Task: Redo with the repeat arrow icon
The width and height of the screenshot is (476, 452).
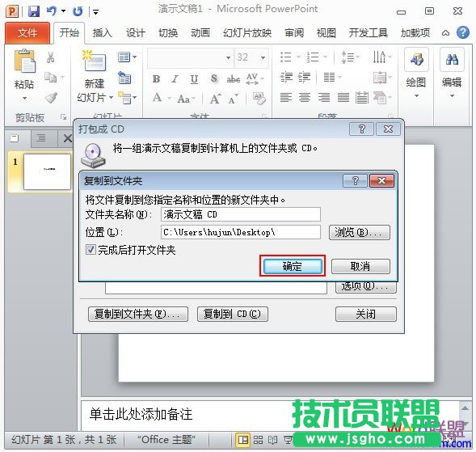Action: pos(78,11)
